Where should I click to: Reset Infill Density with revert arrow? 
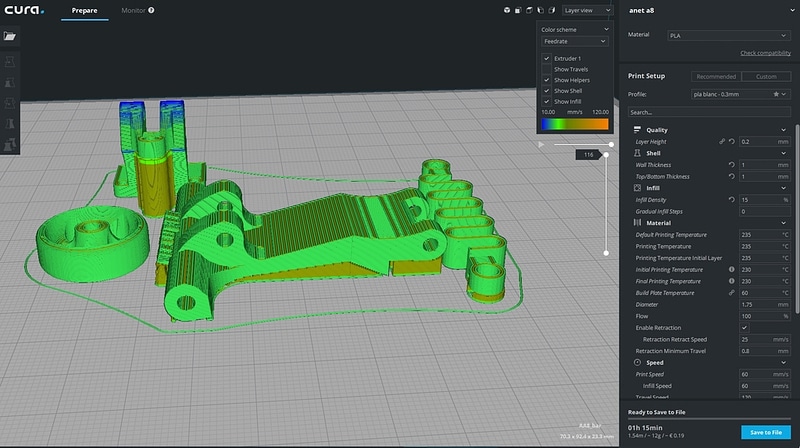(x=732, y=200)
